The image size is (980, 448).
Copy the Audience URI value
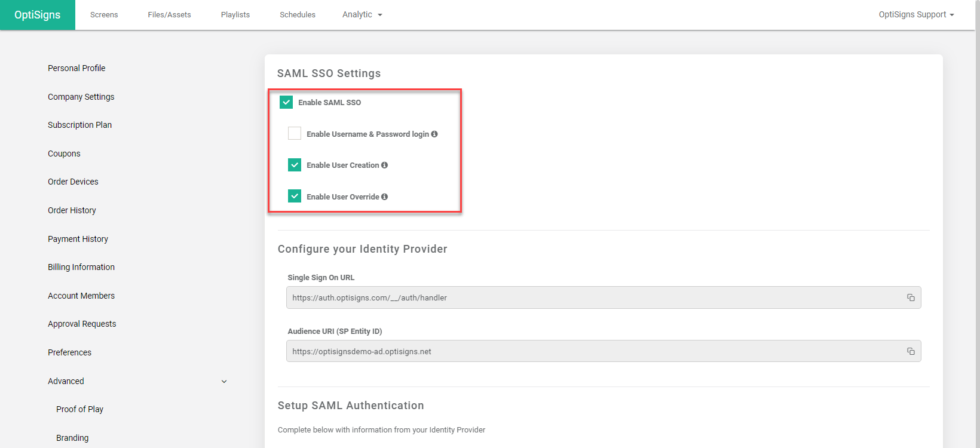pos(911,351)
